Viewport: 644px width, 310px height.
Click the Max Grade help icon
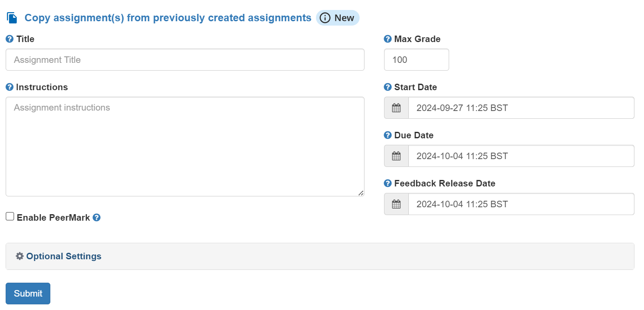[x=387, y=39]
